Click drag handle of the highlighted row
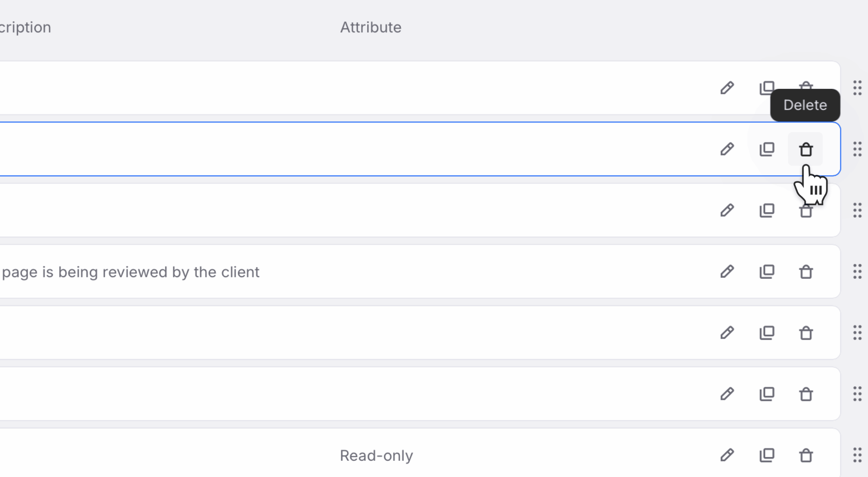 point(857,149)
